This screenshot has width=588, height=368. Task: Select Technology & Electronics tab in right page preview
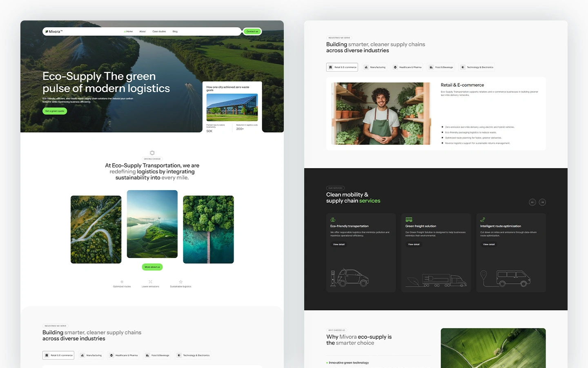(477, 67)
